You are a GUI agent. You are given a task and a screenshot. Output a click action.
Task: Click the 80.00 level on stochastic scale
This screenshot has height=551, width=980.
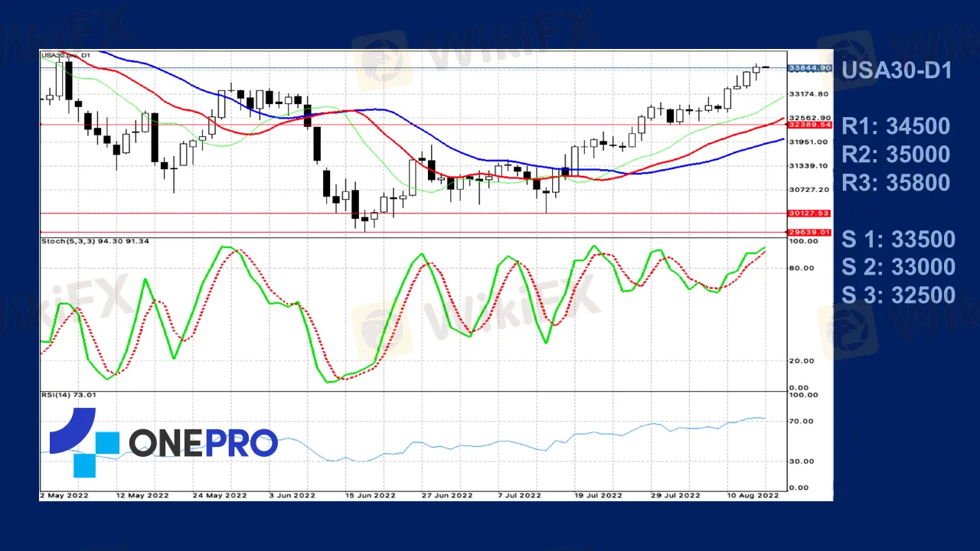pyautogui.click(x=800, y=268)
